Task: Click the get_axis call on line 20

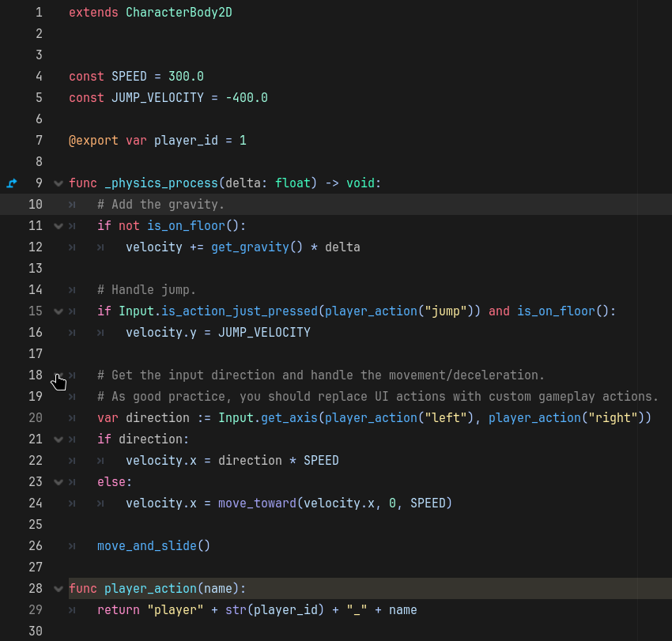Action: coord(289,418)
